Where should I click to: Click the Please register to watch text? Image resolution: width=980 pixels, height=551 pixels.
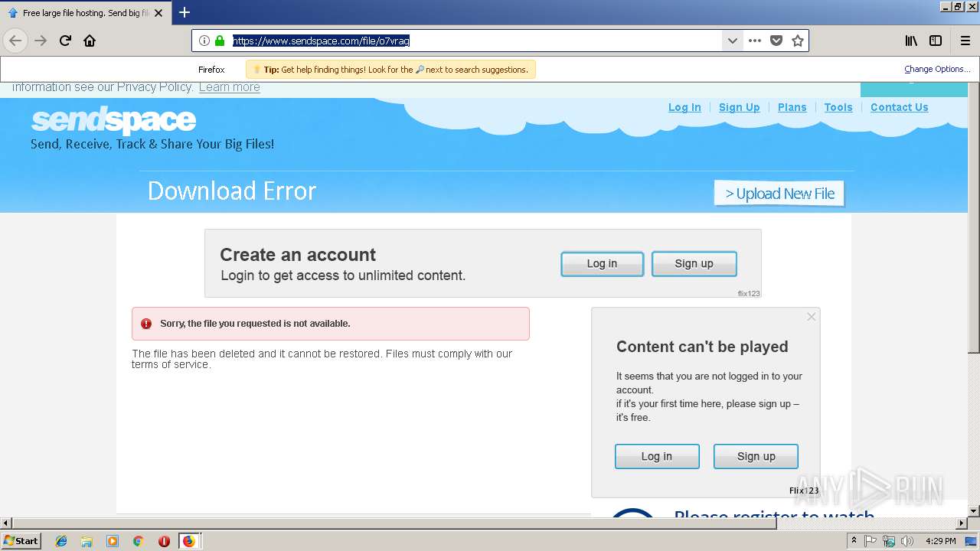[774, 515]
